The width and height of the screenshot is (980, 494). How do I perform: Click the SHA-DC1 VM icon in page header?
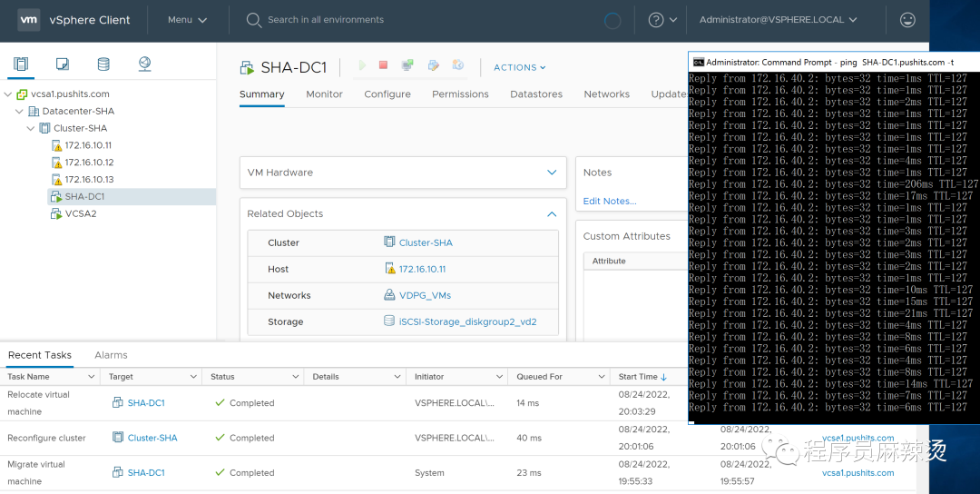(247, 67)
